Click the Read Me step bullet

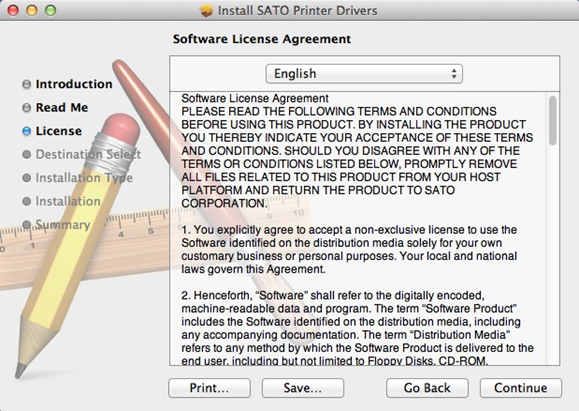click(27, 107)
